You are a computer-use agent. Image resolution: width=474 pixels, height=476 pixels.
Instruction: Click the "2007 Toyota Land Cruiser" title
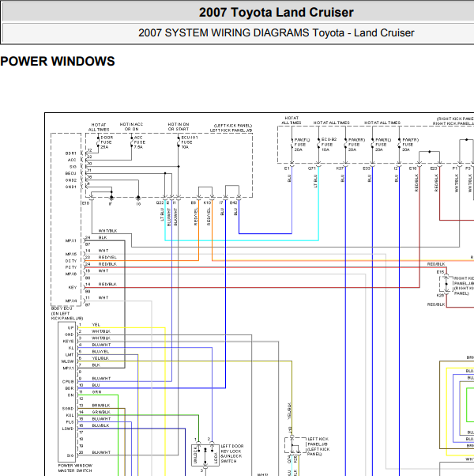click(276, 13)
